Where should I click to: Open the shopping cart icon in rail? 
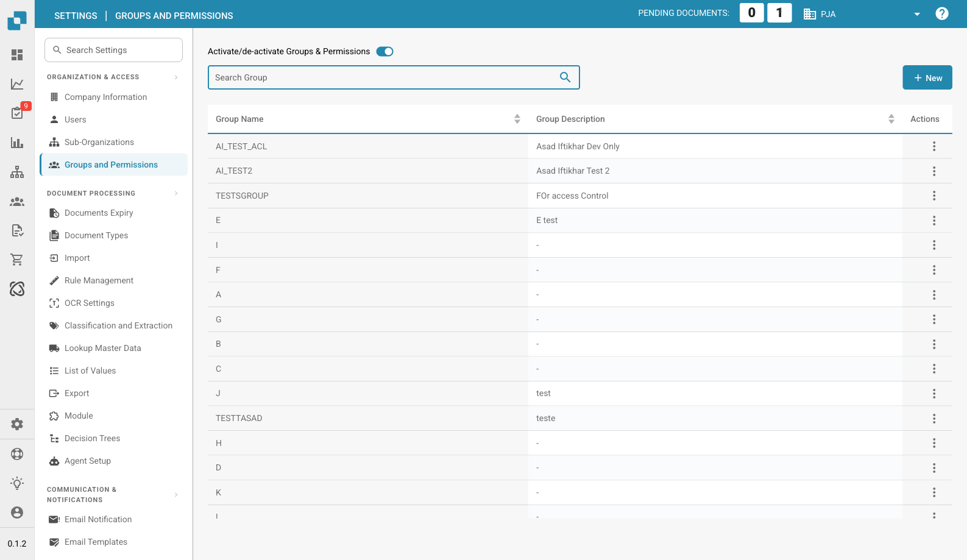point(17,260)
